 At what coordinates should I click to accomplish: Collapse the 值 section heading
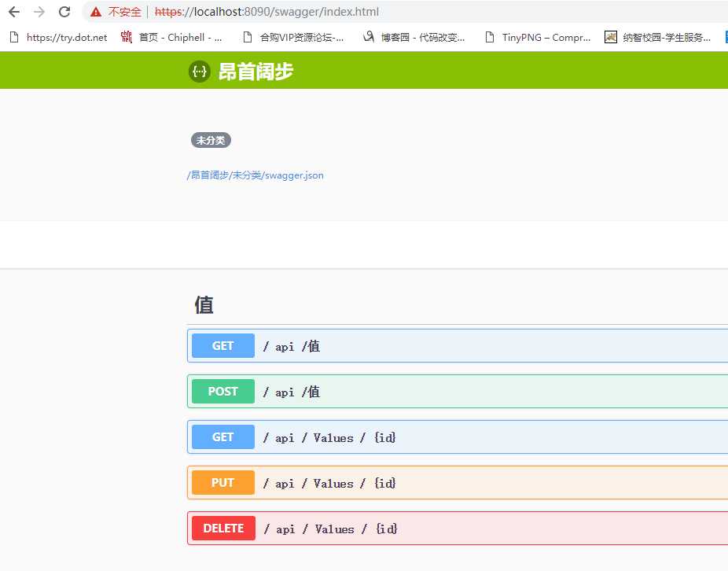(x=204, y=305)
